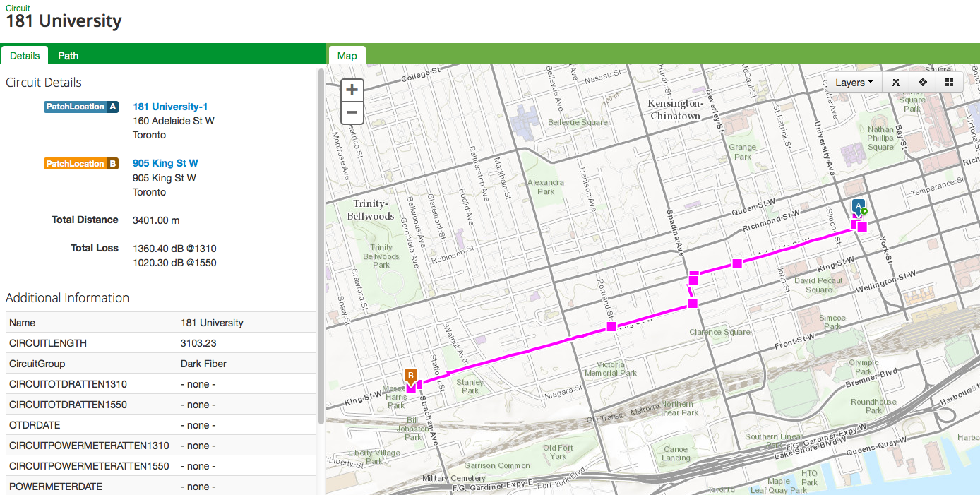Zoom out using the map minus button
Viewport: 980px width, 495px height.
pyautogui.click(x=351, y=112)
